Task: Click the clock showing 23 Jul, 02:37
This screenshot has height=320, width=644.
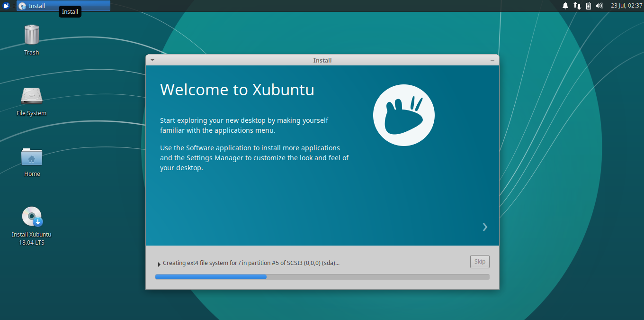Action: (x=626, y=6)
